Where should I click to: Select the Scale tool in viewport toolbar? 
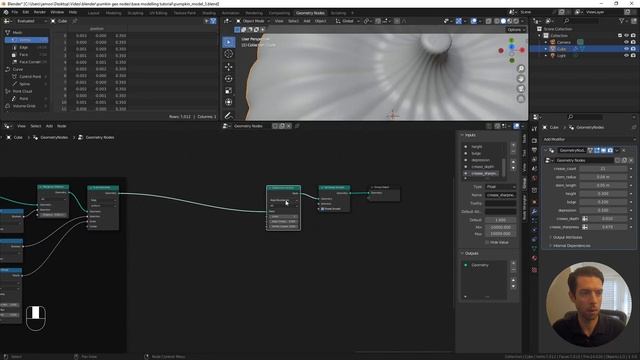point(229,91)
